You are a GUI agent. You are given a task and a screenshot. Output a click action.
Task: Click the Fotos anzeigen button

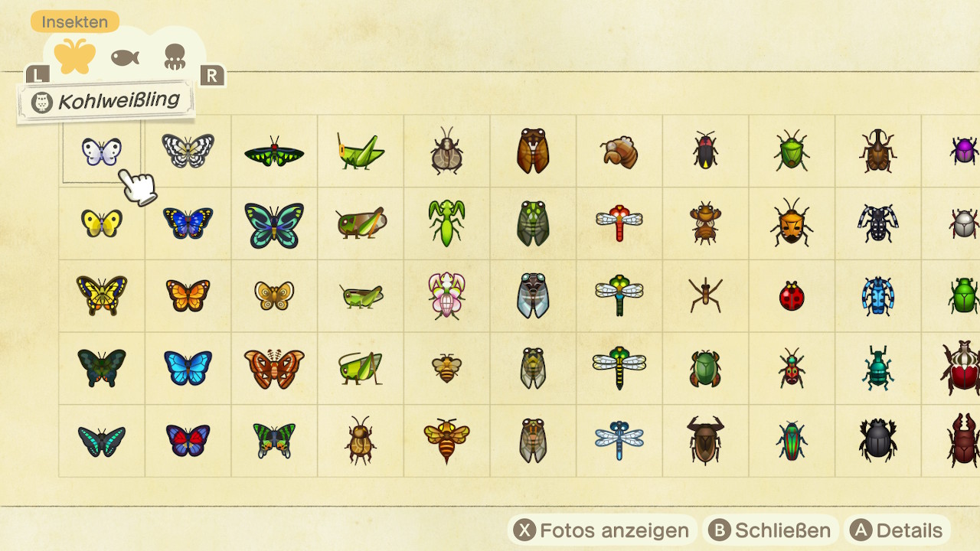pyautogui.click(x=603, y=530)
